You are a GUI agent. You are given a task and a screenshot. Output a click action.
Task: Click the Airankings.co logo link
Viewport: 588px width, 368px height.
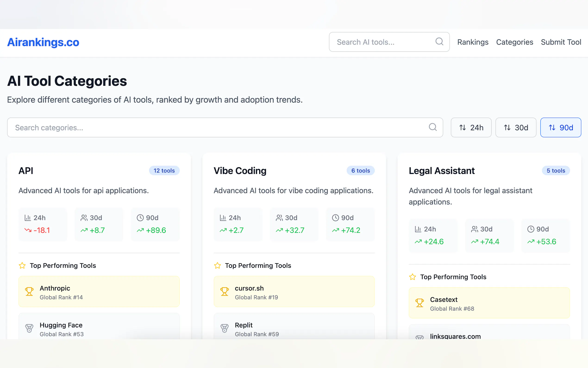43,42
